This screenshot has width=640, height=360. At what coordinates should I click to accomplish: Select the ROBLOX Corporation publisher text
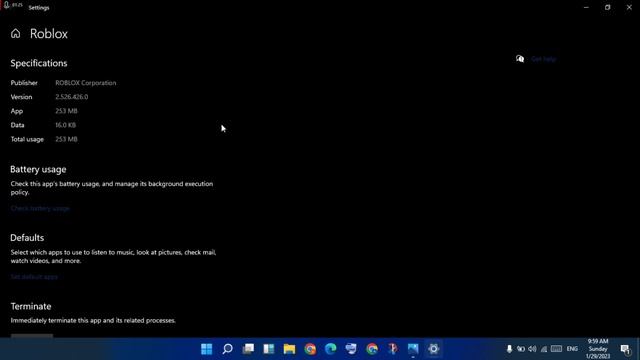click(x=86, y=83)
